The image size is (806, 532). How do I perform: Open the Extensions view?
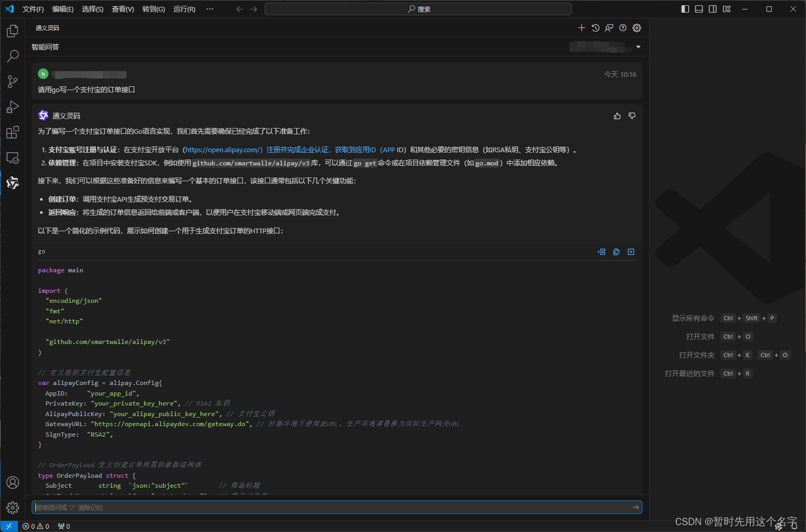point(13,132)
